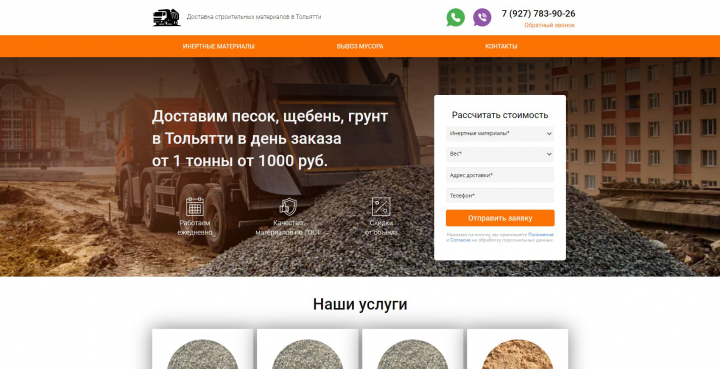Click the 'Работаем ежедневно' caption

coord(195,228)
